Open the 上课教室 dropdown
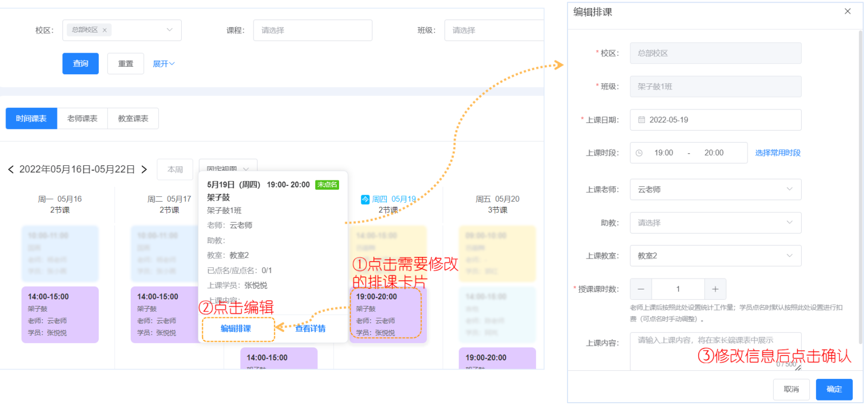The height and width of the screenshot is (407, 868). click(x=715, y=256)
